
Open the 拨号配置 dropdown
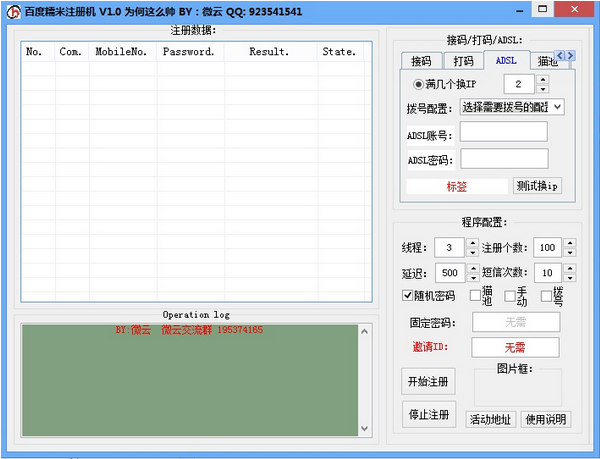point(557,107)
